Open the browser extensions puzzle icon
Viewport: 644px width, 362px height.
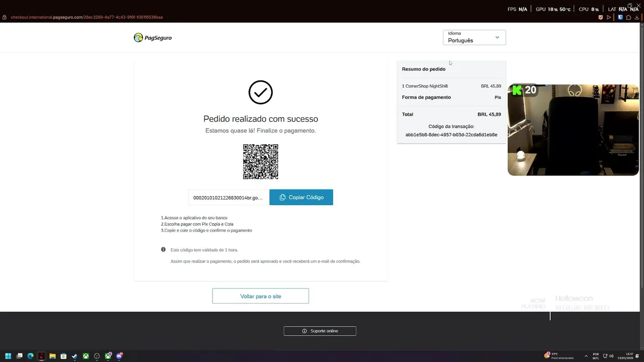(x=628, y=17)
